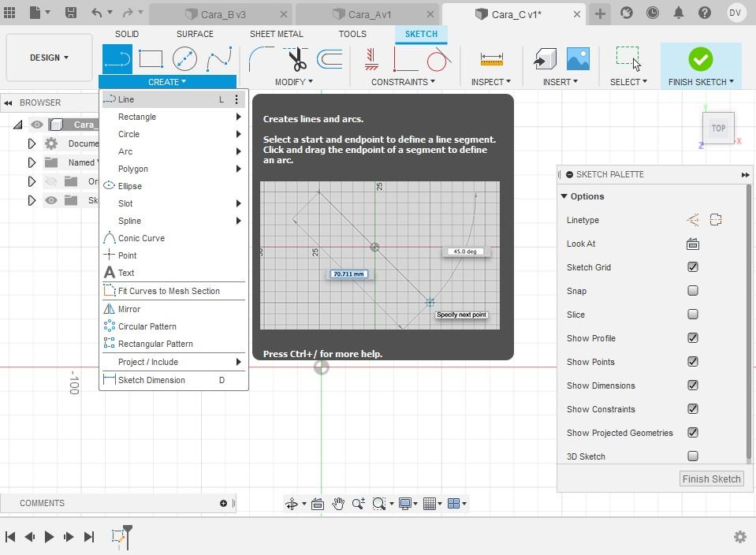Apply Tangent constraint icon
This screenshot has width=756, height=555.
pyautogui.click(x=438, y=59)
